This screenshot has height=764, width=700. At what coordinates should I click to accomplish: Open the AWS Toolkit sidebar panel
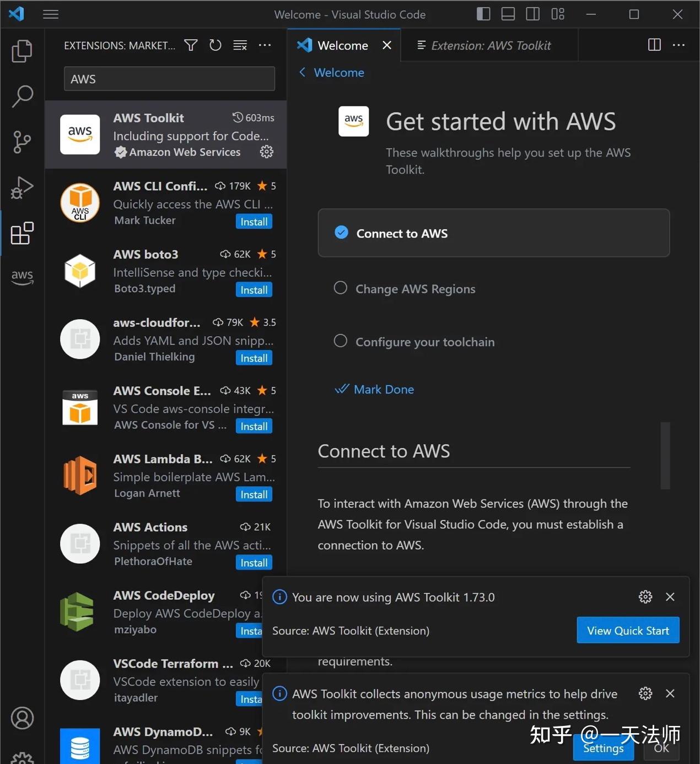coord(22,277)
